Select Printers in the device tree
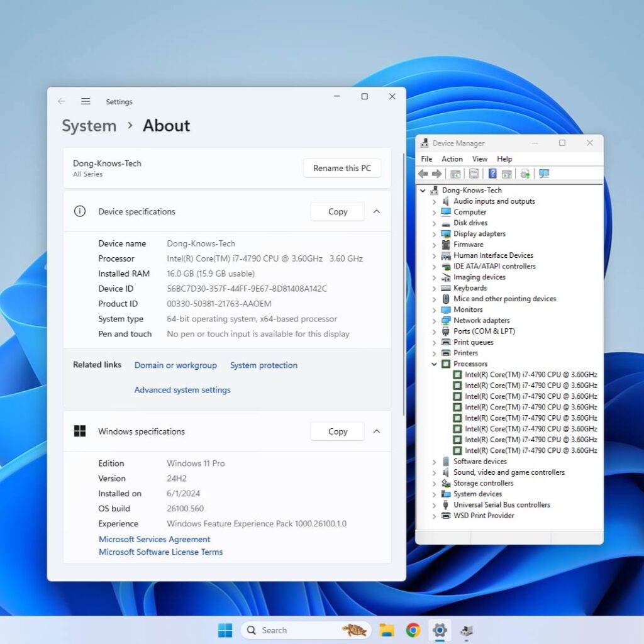The width and height of the screenshot is (644, 644). (465, 353)
